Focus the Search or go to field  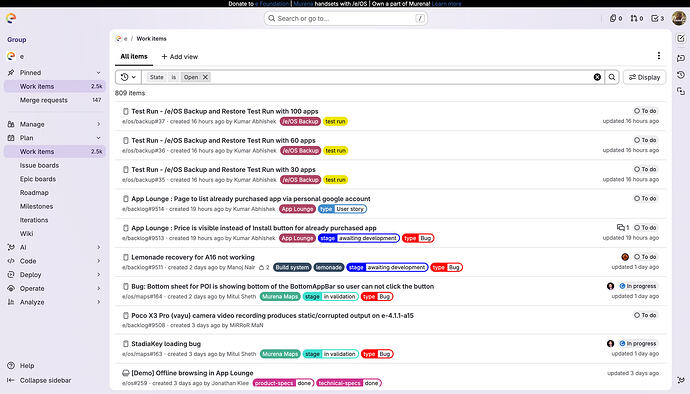345,18
